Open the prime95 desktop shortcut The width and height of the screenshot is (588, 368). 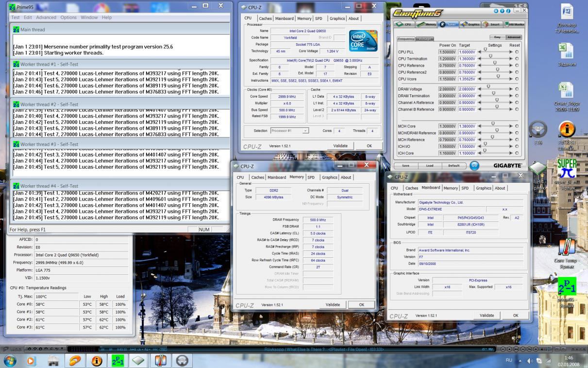[567, 292]
